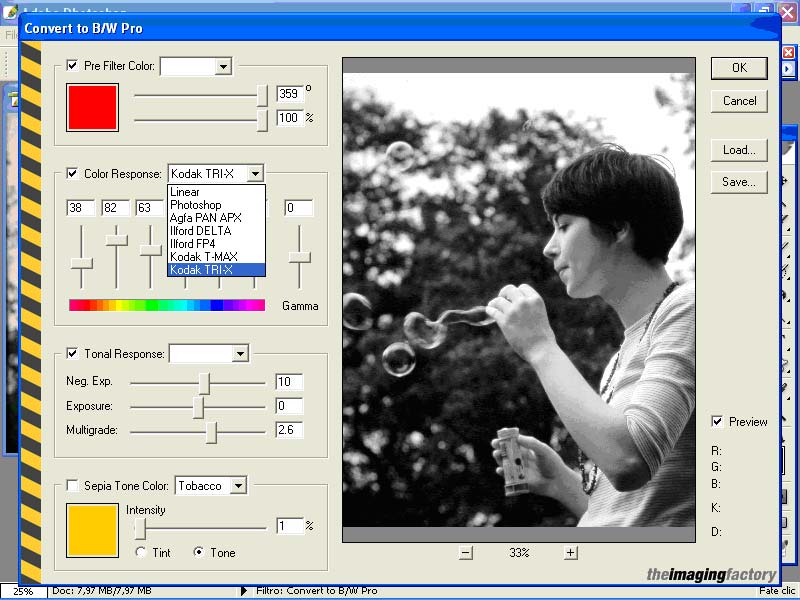Choose Kodak T-MAX film response

216,257
